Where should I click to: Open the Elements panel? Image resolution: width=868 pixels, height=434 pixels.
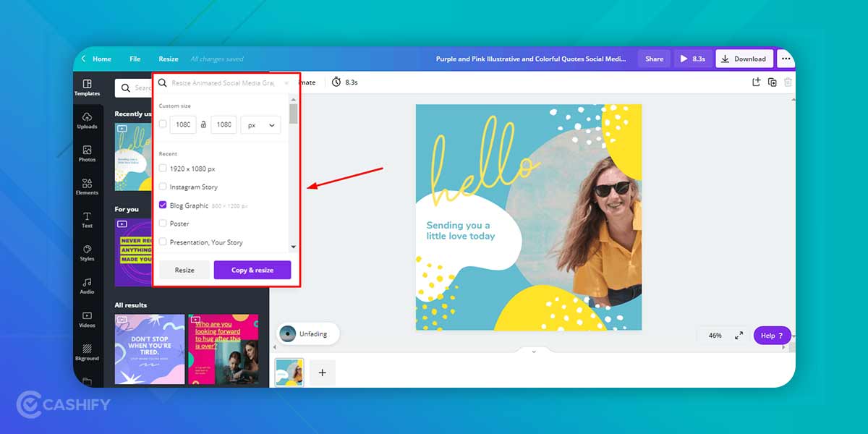87,188
